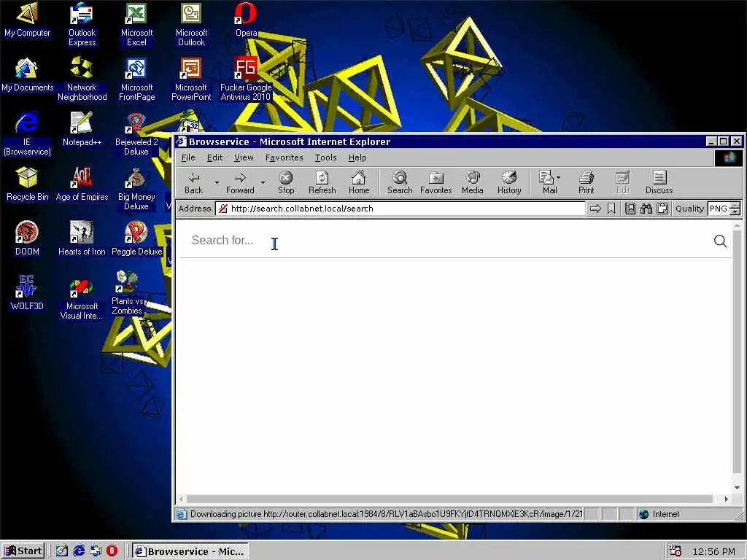Stop the page loading
747x560 pixels.
(286, 183)
